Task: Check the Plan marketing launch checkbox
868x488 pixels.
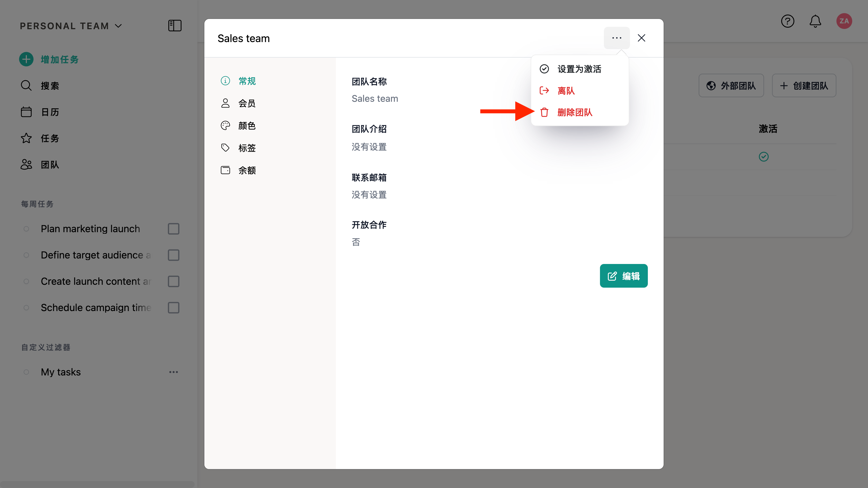Action: (x=174, y=229)
